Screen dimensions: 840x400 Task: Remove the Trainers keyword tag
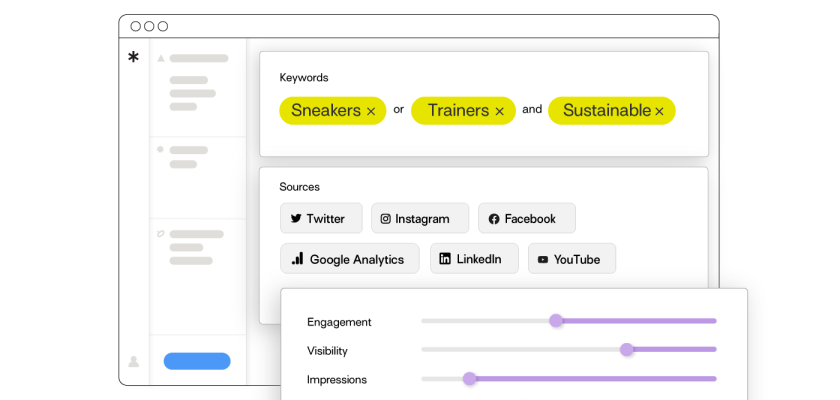click(499, 111)
